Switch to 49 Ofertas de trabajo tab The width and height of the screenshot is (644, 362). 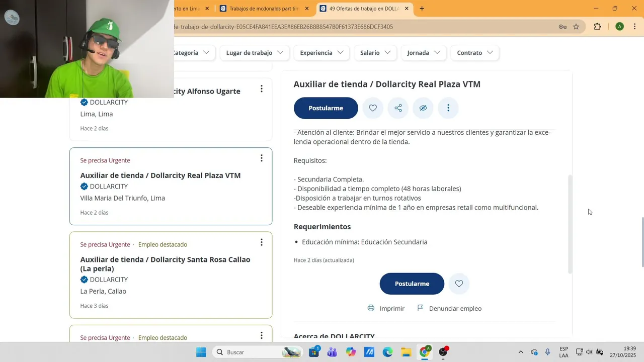pos(364,9)
